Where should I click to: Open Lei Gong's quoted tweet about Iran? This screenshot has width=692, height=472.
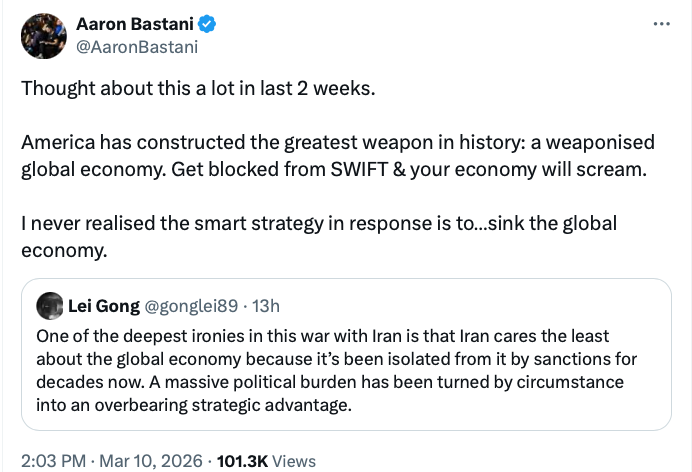(340, 372)
